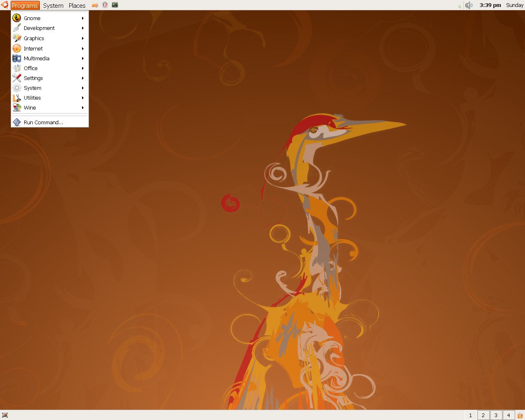Open the terminal launcher icon
The width and height of the screenshot is (525, 420).
click(115, 5)
